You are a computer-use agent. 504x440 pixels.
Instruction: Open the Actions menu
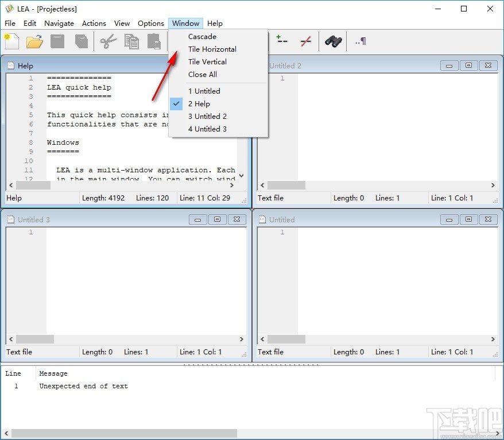click(94, 23)
